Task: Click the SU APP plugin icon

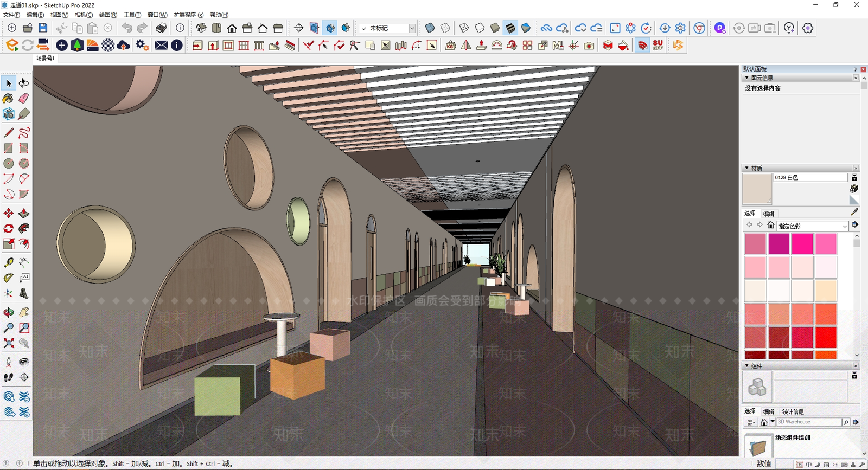Action: pyautogui.click(x=658, y=45)
